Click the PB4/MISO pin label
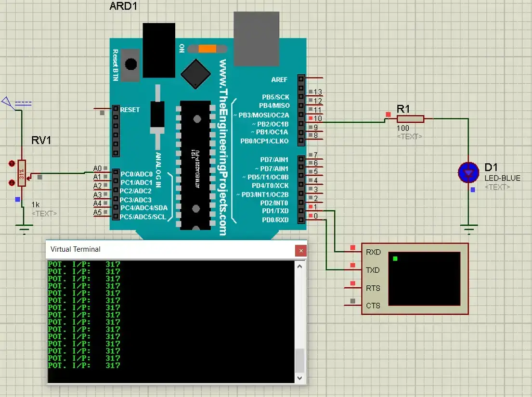Viewport: 532px width, 397px height. click(274, 105)
